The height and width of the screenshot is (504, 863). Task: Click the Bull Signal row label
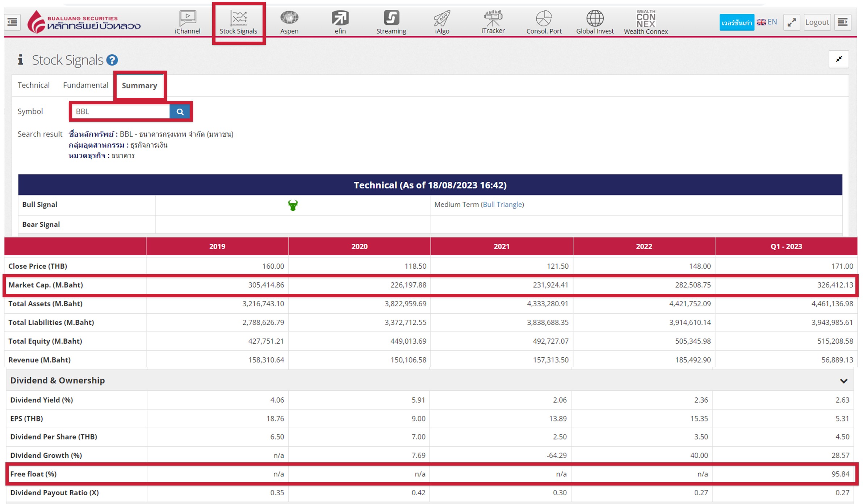coord(40,205)
